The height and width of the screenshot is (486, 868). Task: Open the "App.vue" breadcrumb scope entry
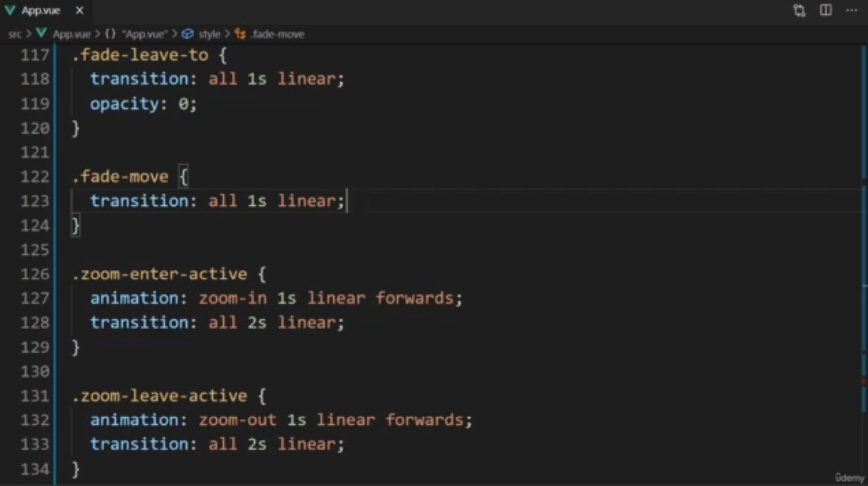(145, 34)
